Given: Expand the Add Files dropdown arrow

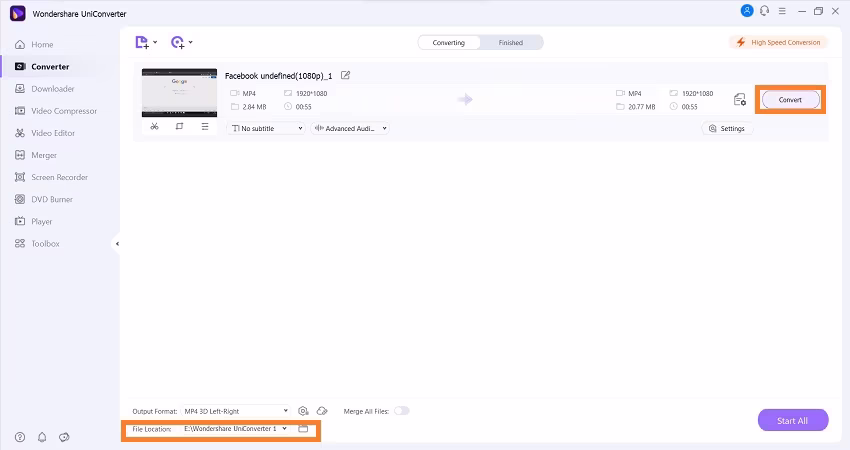Looking at the screenshot, I should 155,42.
